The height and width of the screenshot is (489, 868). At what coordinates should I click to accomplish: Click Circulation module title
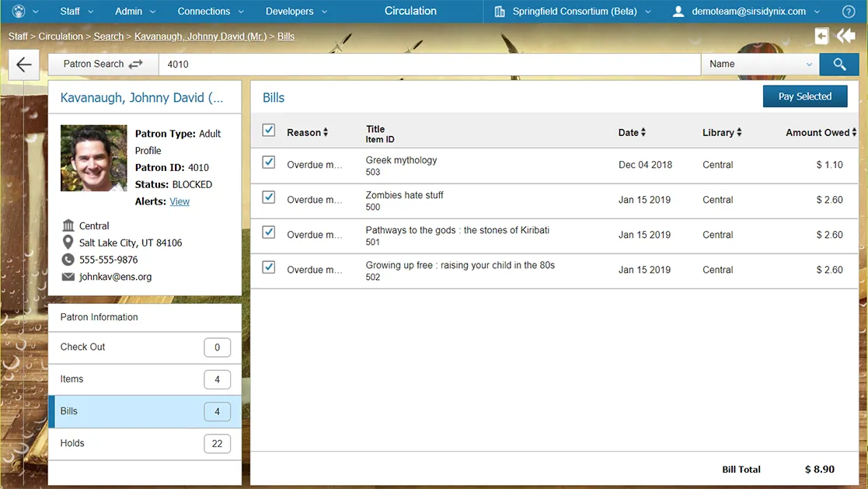[x=410, y=11]
